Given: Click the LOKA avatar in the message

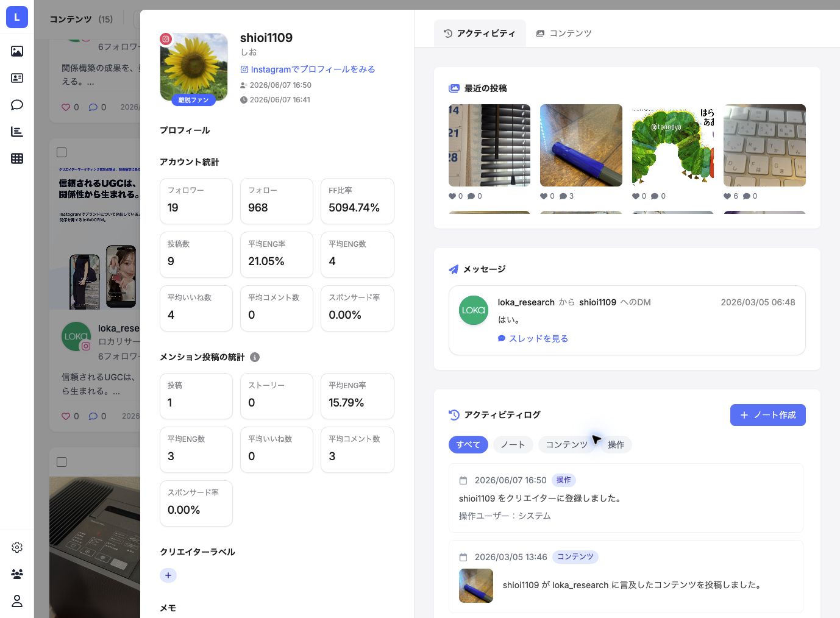Looking at the screenshot, I should coord(474,310).
